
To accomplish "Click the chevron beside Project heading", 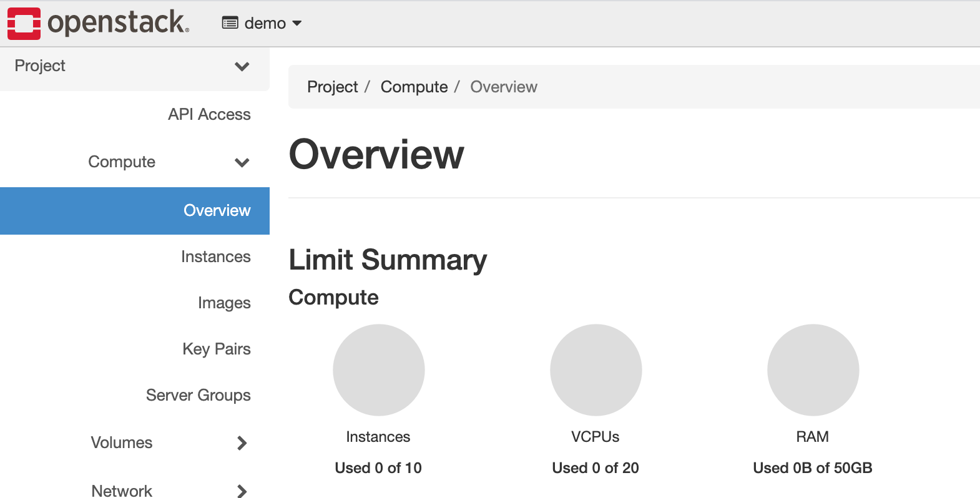I will [x=242, y=66].
